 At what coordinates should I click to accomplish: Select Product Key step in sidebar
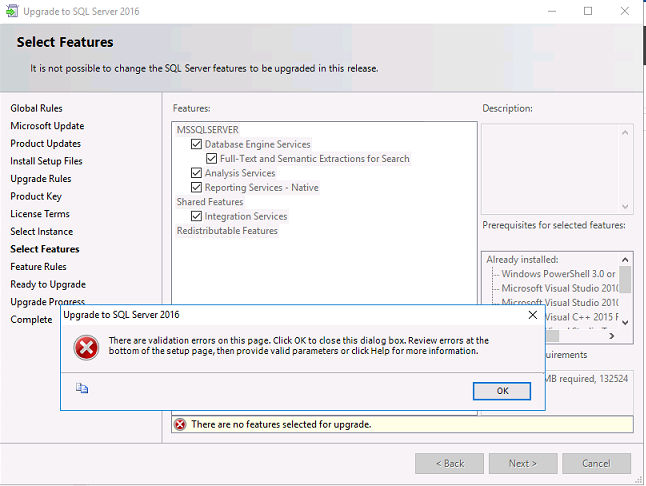[x=36, y=196]
